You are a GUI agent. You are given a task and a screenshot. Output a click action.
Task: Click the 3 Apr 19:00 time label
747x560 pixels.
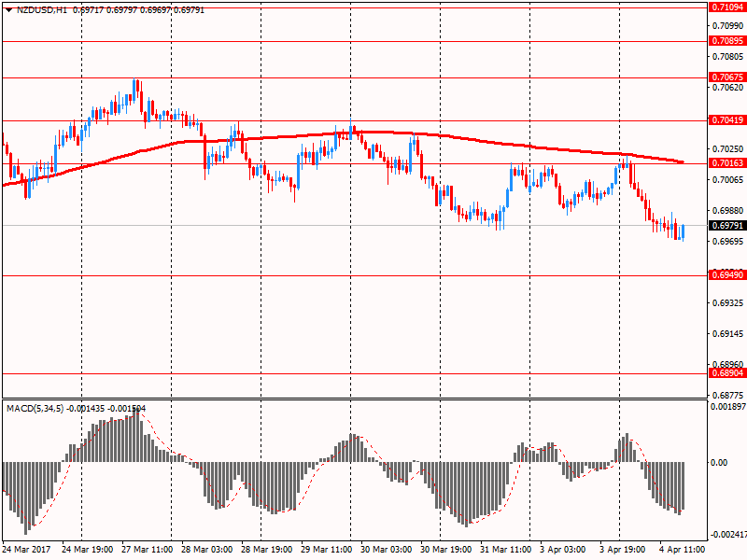(x=623, y=550)
